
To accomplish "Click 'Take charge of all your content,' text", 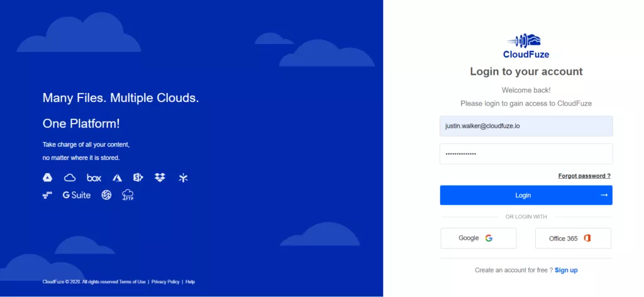I will [x=86, y=145].
